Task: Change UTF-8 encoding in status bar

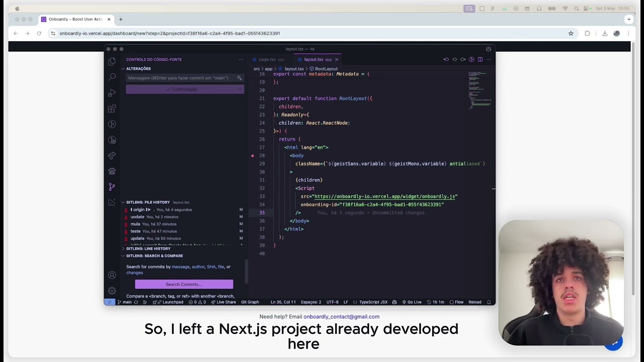Action: [x=332, y=302]
